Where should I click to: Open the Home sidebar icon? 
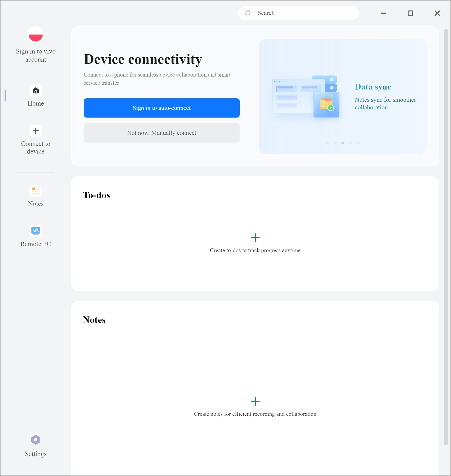(x=36, y=91)
